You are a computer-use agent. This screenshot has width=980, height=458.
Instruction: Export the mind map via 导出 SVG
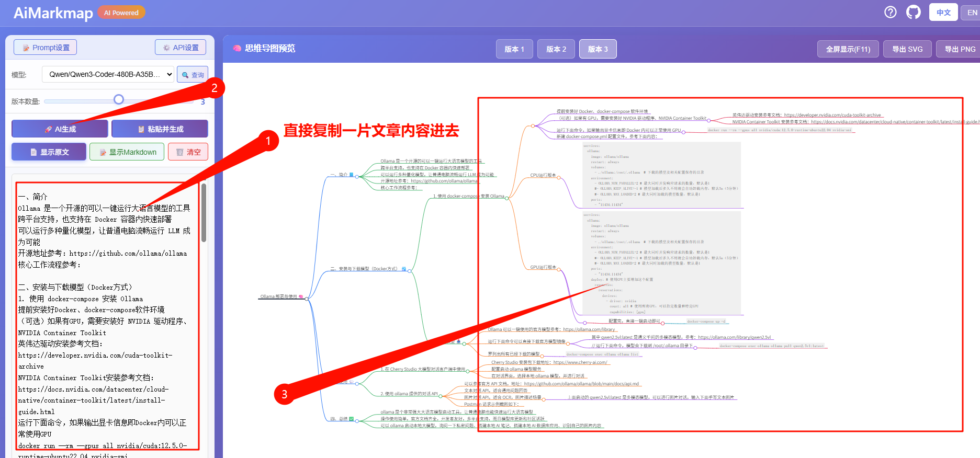[907, 49]
